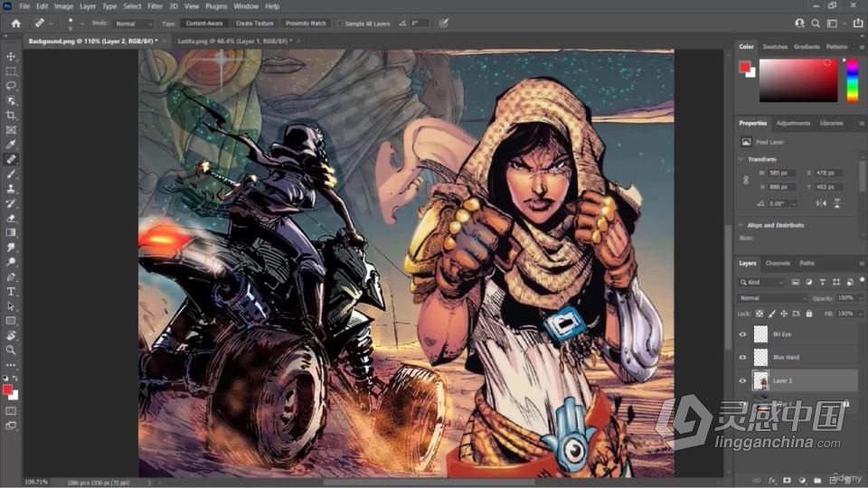Select the Brush tool
The height and width of the screenshot is (488, 868).
click(x=11, y=174)
